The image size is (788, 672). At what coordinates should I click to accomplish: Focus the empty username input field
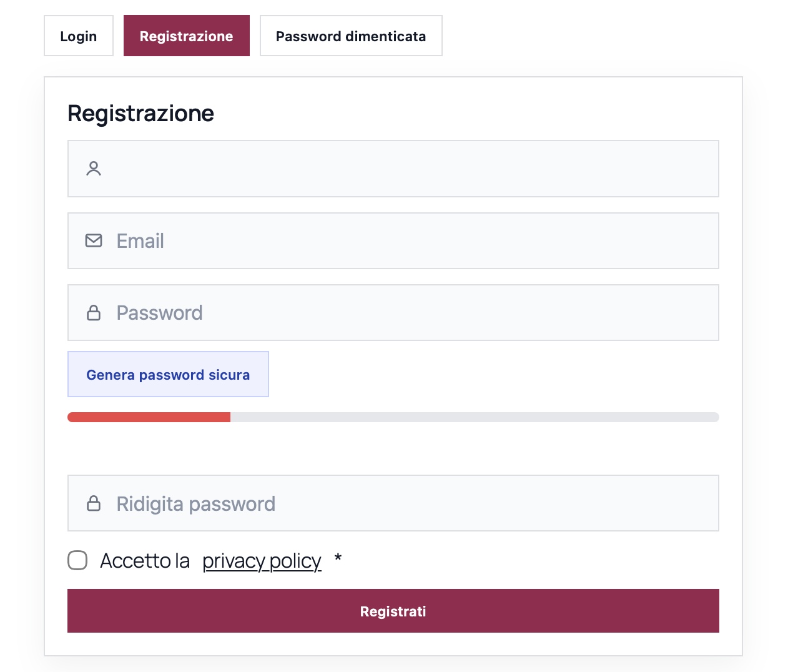coord(406,169)
